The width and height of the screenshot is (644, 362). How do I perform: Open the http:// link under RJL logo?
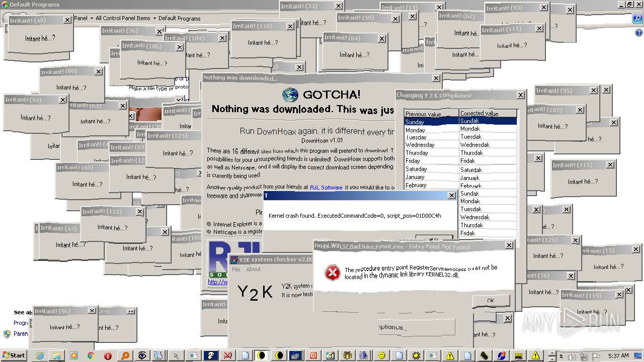218,282
